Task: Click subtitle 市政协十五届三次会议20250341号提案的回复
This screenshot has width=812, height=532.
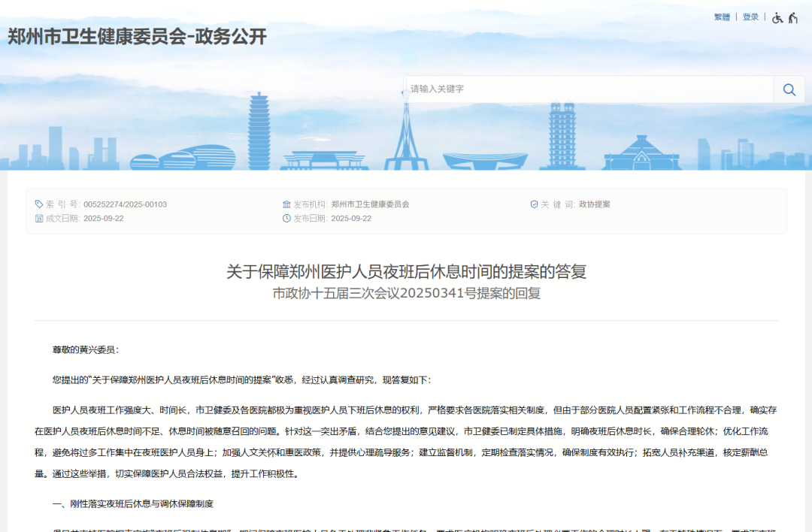Action: [407, 294]
